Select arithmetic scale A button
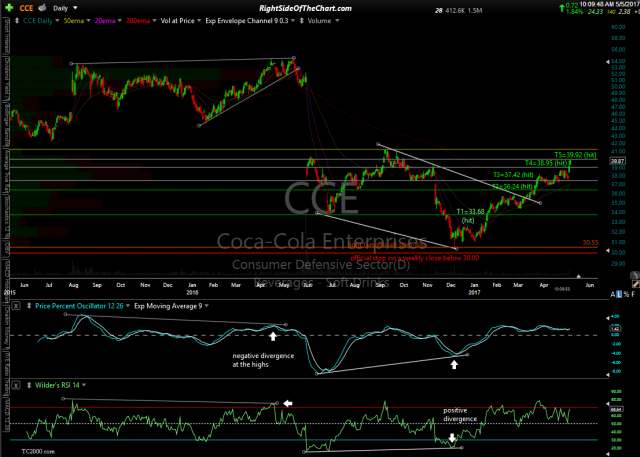This screenshot has height=457, width=640. 613,295
